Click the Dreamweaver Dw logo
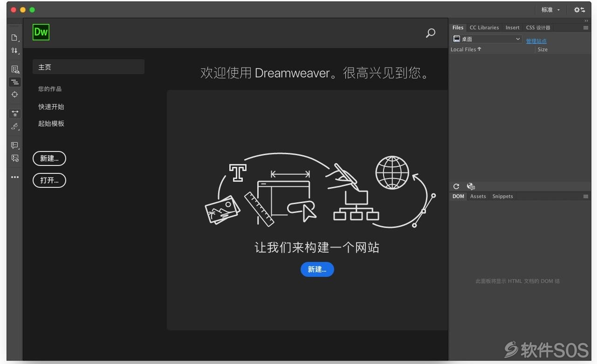Viewport: 597px width, 364px height. tap(41, 32)
